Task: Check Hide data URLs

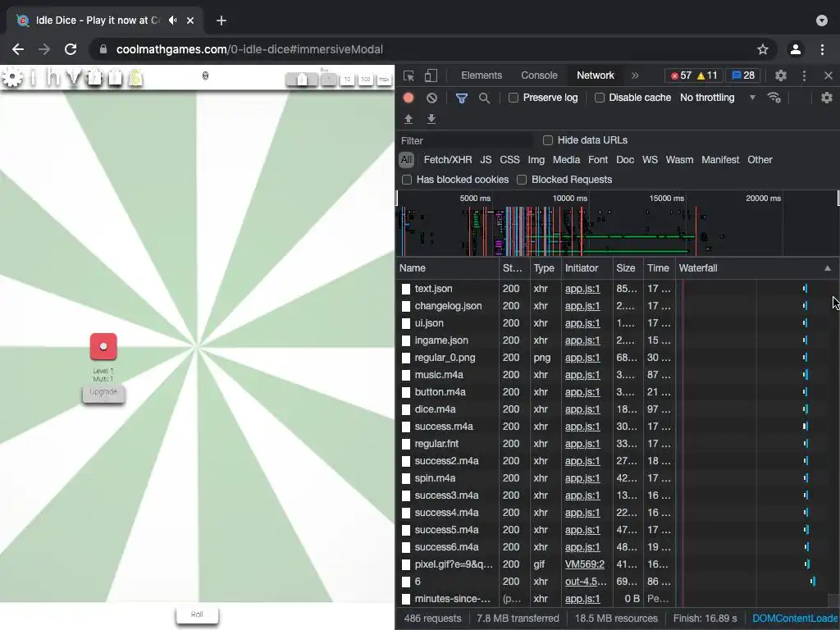Action: pyautogui.click(x=547, y=140)
